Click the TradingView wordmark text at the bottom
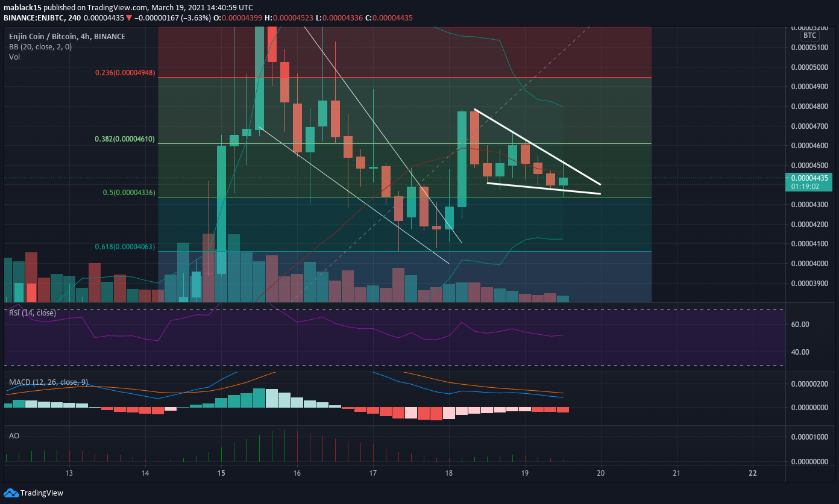This screenshot has width=839, height=504. point(42,493)
